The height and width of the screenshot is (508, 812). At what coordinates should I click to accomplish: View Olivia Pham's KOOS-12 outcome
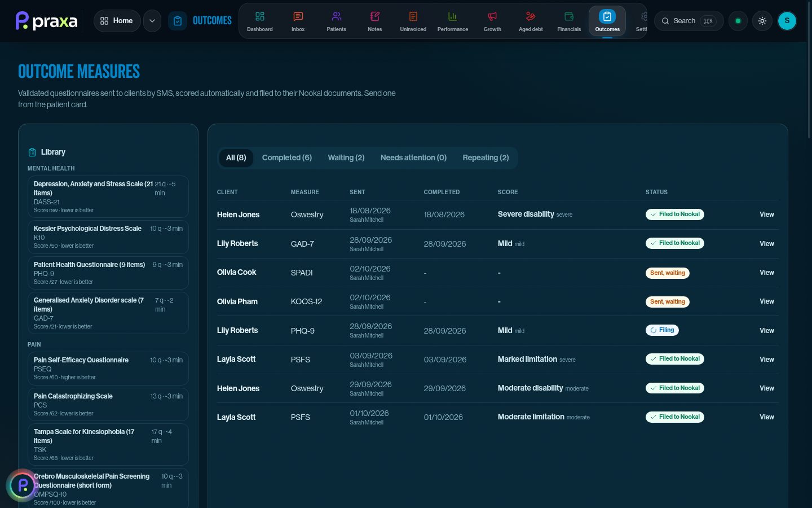point(766,301)
